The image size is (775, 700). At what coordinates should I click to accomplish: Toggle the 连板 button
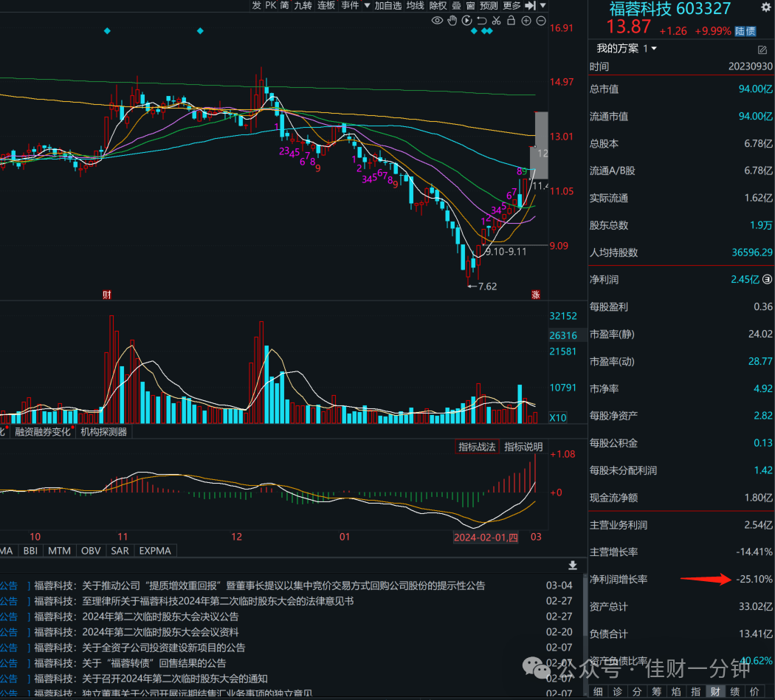point(326,5)
